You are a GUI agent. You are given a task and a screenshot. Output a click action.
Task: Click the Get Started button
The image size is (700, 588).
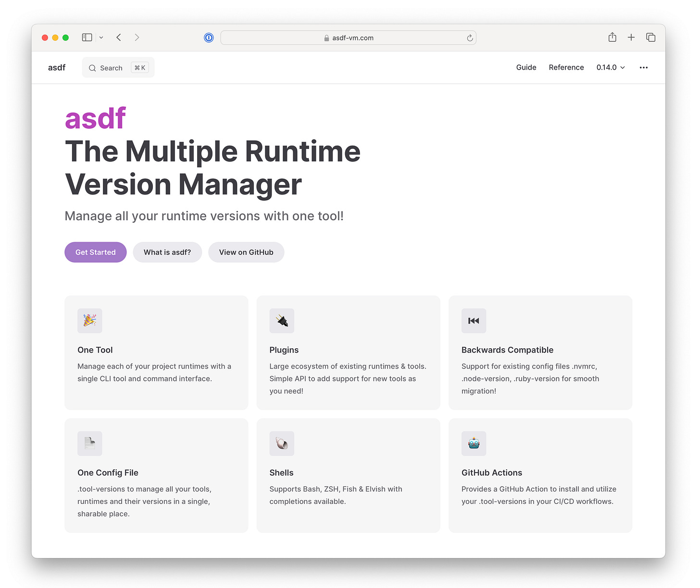coord(96,252)
